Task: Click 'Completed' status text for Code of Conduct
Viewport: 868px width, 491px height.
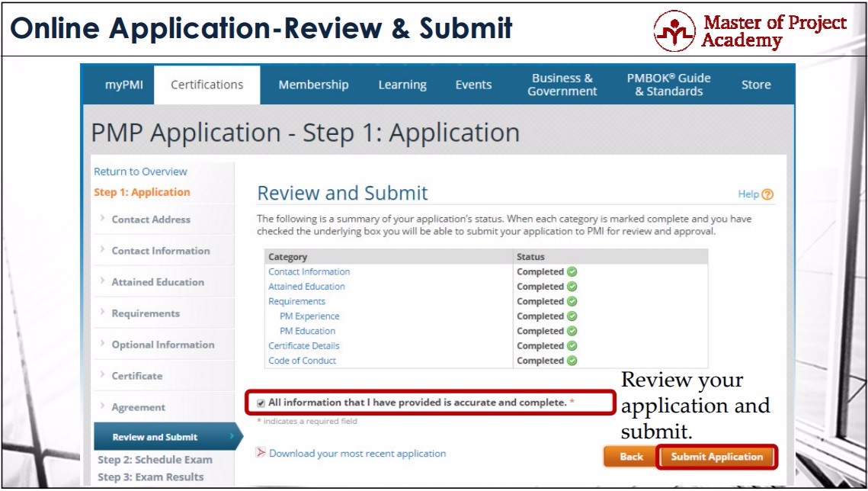Action: coord(540,361)
